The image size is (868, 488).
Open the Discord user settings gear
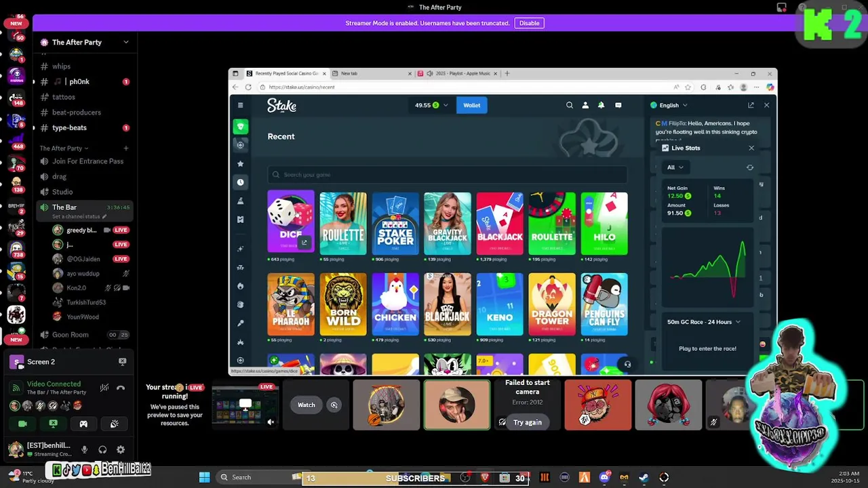click(121, 449)
